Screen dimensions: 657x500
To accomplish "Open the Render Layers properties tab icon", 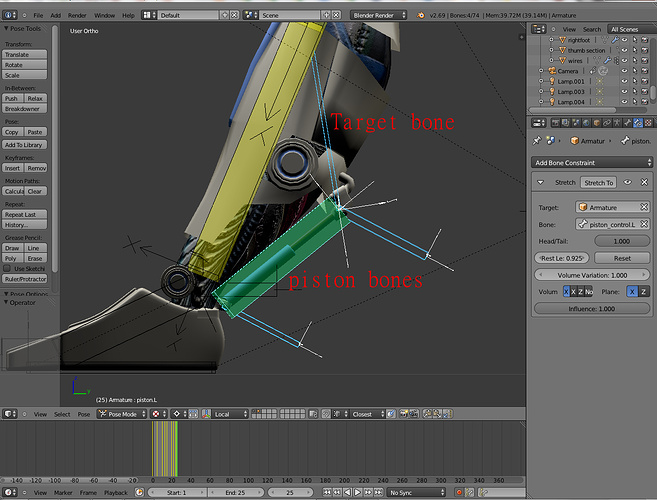I will [x=565, y=123].
